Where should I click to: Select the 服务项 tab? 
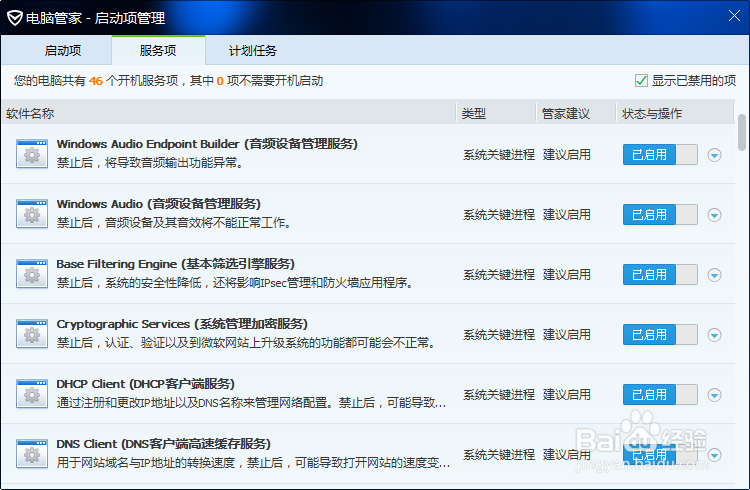(158, 50)
